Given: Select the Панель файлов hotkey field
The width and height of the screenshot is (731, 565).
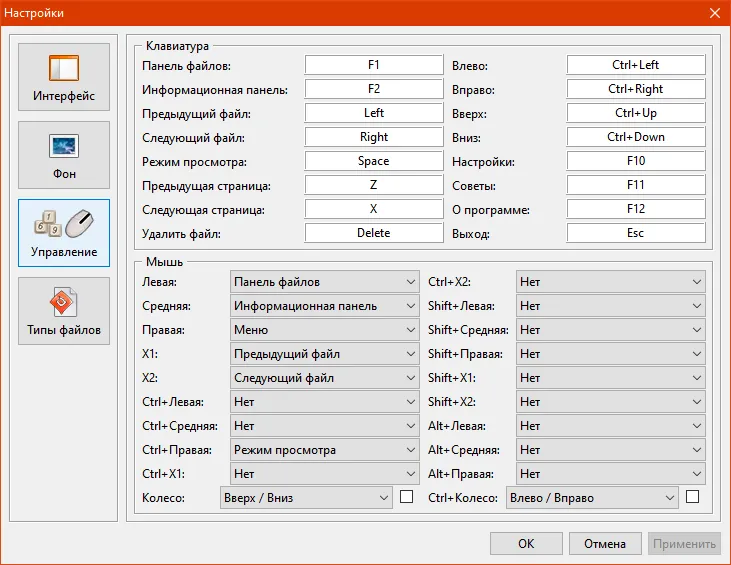Looking at the screenshot, I should [x=374, y=65].
